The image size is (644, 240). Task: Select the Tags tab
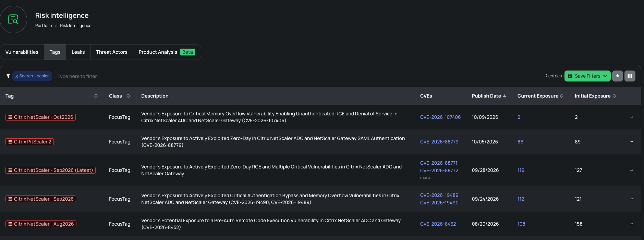(55, 52)
